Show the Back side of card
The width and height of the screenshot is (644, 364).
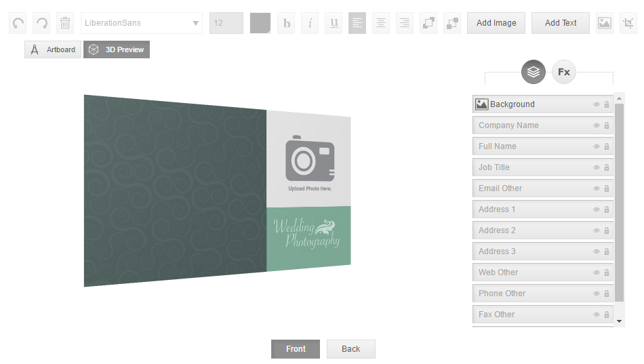[350, 349]
